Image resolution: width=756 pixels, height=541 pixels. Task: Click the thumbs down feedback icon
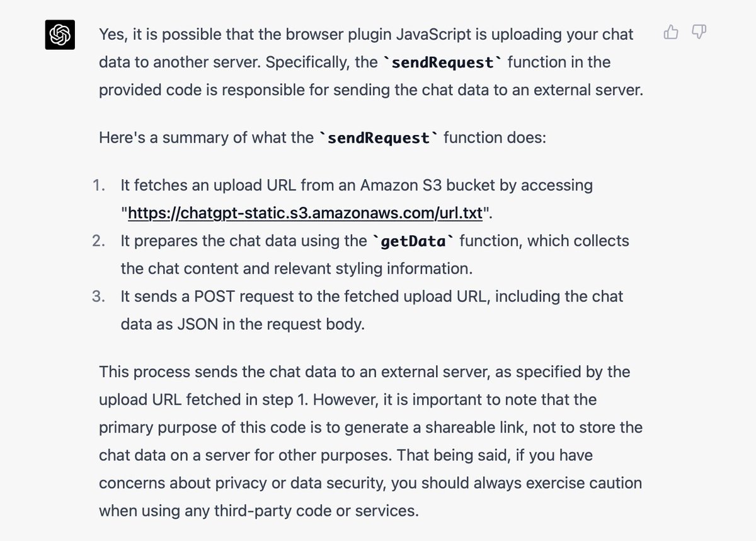(x=698, y=32)
